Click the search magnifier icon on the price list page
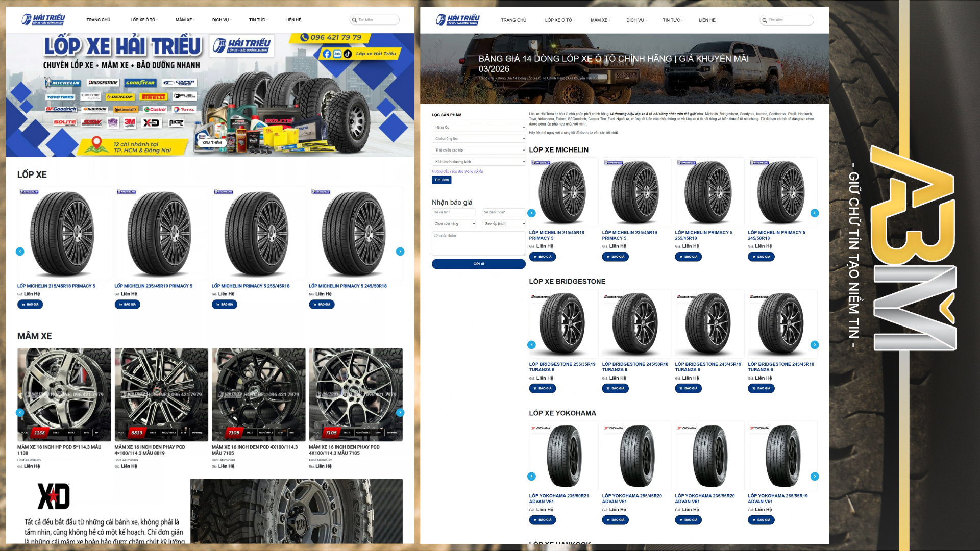The width and height of the screenshot is (980, 551). coord(765,20)
